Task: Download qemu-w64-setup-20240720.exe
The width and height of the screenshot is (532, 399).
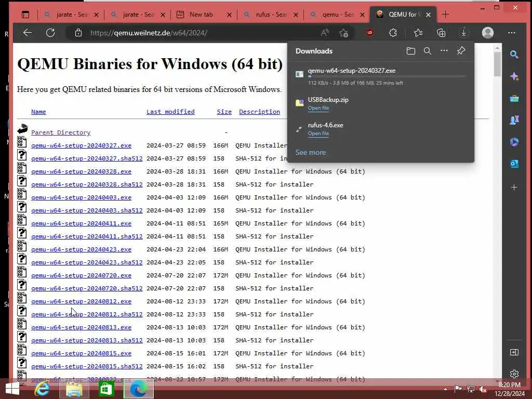Action: (x=81, y=275)
